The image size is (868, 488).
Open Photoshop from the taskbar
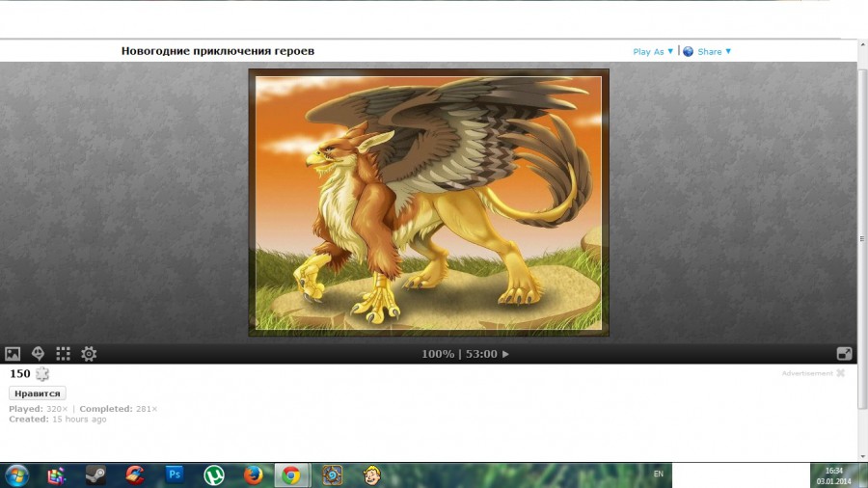[175, 474]
